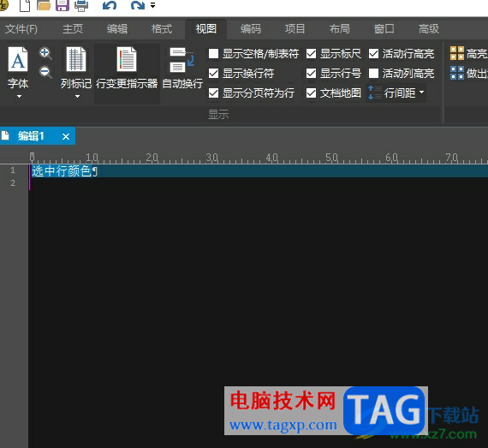This screenshot has height=448, width=488.
Task: Click the Print icon
Action: (x=81, y=5)
